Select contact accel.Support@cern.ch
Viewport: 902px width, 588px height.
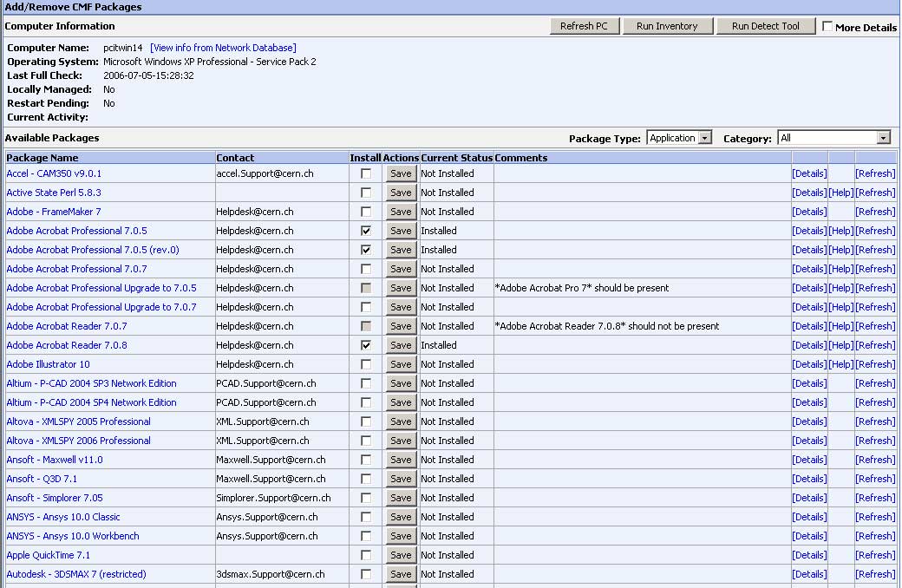point(265,173)
